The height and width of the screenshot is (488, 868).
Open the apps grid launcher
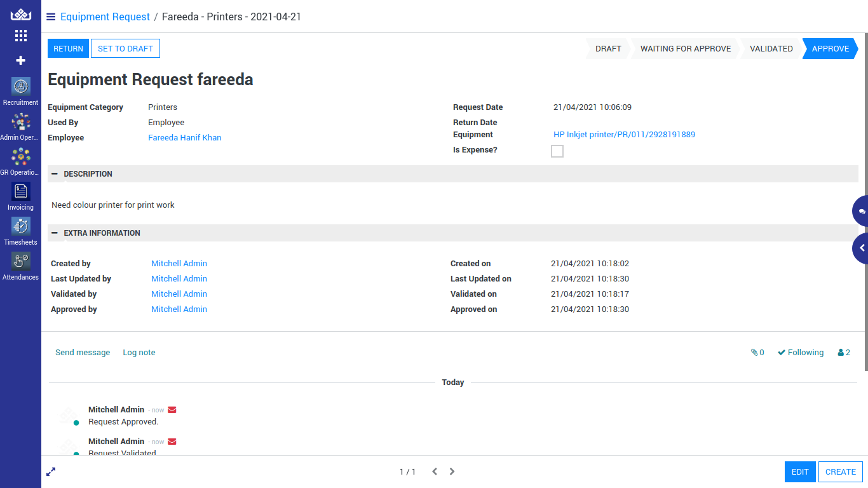coord(20,36)
